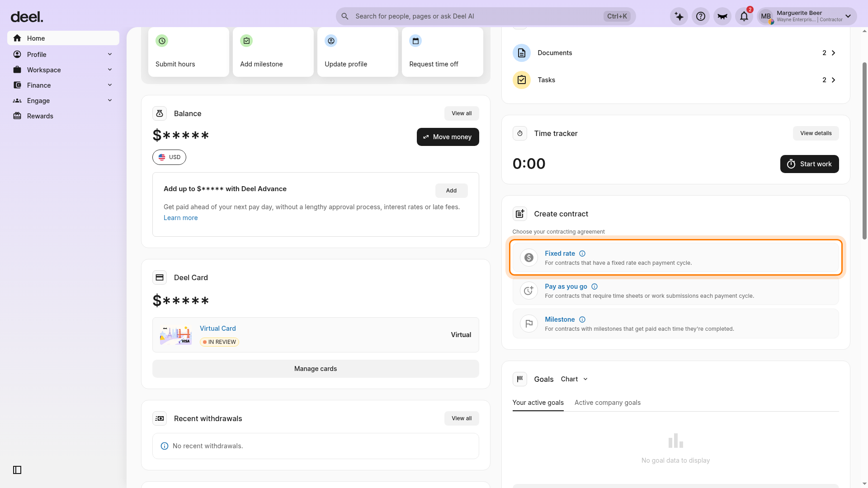Expand the Tasks row chevron
Viewport: 868px width, 488px height.
(833, 80)
